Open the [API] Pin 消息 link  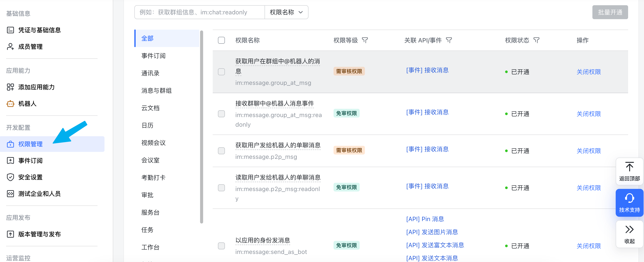(x=425, y=219)
